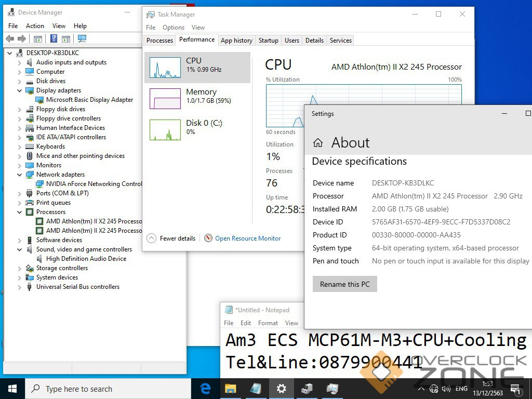
Task: Expand the Keyboards node
Action: click(x=19, y=147)
